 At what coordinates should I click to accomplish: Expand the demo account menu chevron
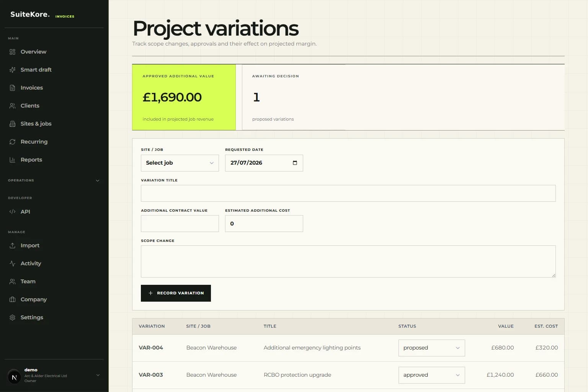coord(98,375)
